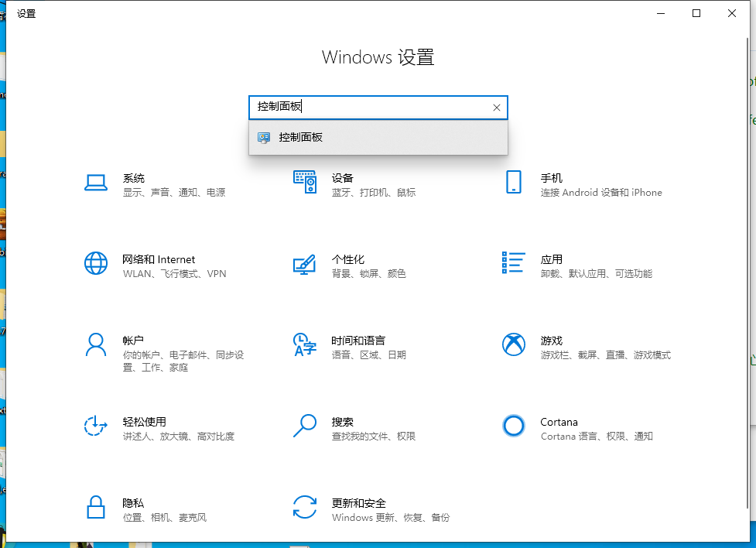Screen dimensions: 756x548
Task: Open Devices (设备) keyboard icon
Action: 305,182
